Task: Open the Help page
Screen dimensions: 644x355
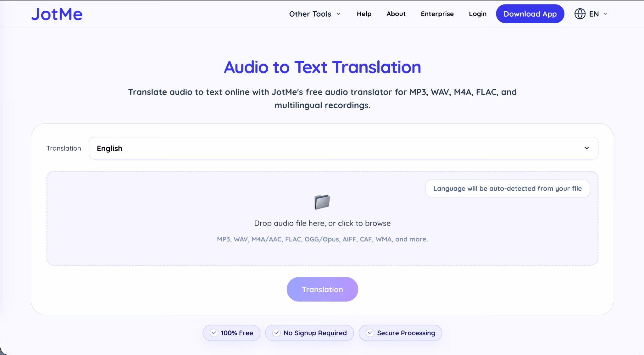Action: [364, 14]
